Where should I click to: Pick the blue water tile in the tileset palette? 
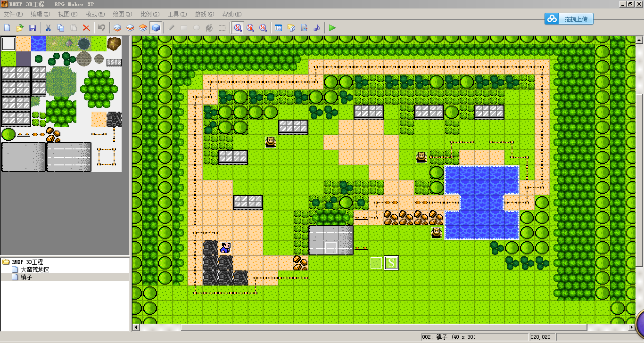tap(39, 44)
